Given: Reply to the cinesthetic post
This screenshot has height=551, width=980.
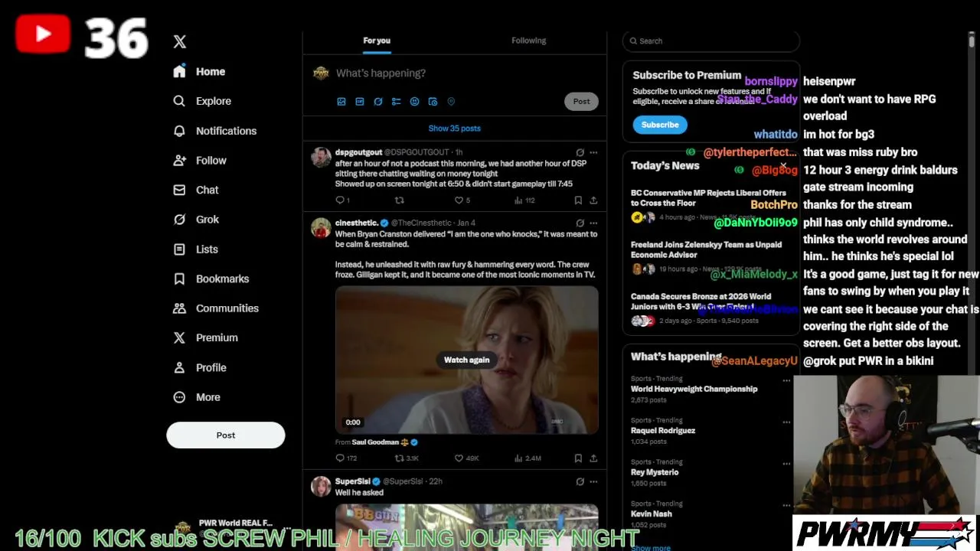Looking at the screenshot, I should point(346,458).
